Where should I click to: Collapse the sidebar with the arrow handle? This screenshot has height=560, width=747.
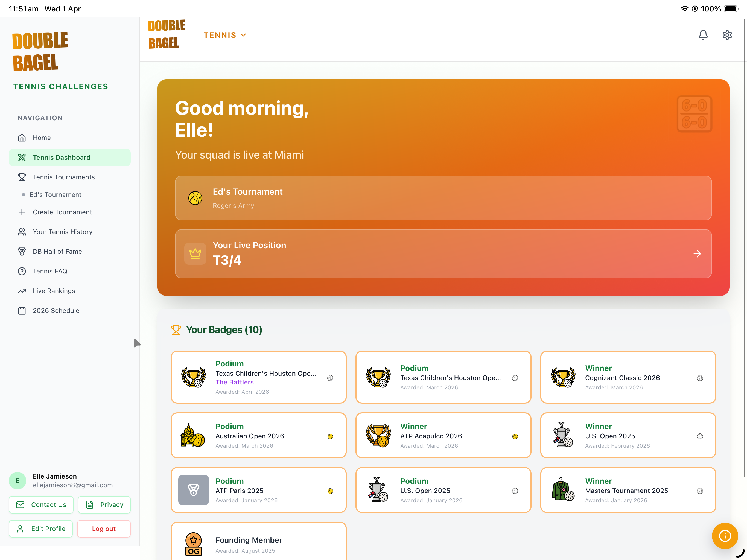click(137, 343)
